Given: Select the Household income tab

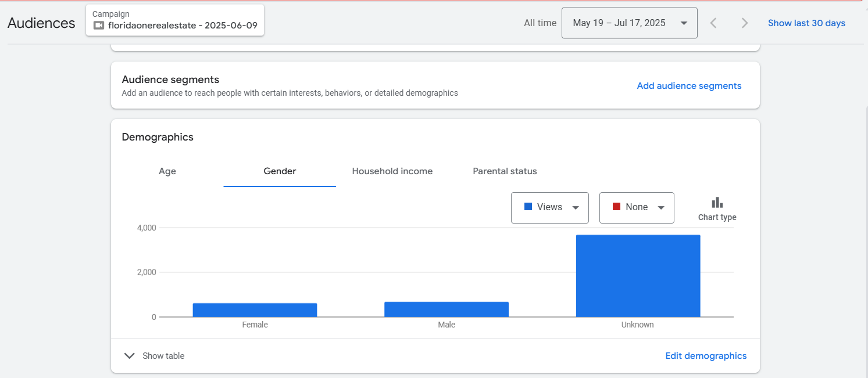Looking at the screenshot, I should tap(392, 171).
